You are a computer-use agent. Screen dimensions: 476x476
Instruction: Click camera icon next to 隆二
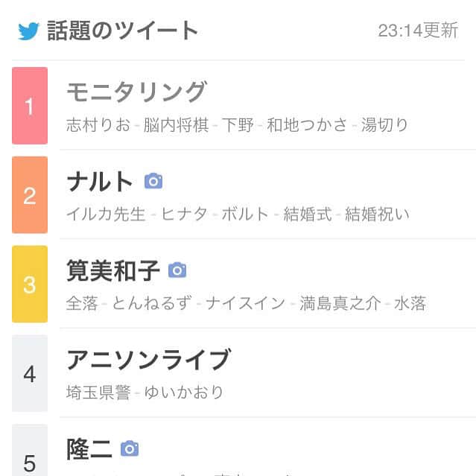(x=130, y=448)
